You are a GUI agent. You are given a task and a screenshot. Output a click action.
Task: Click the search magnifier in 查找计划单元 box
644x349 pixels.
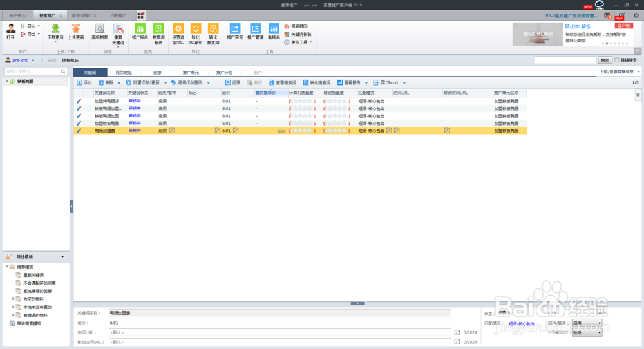click(x=63, y=71)
